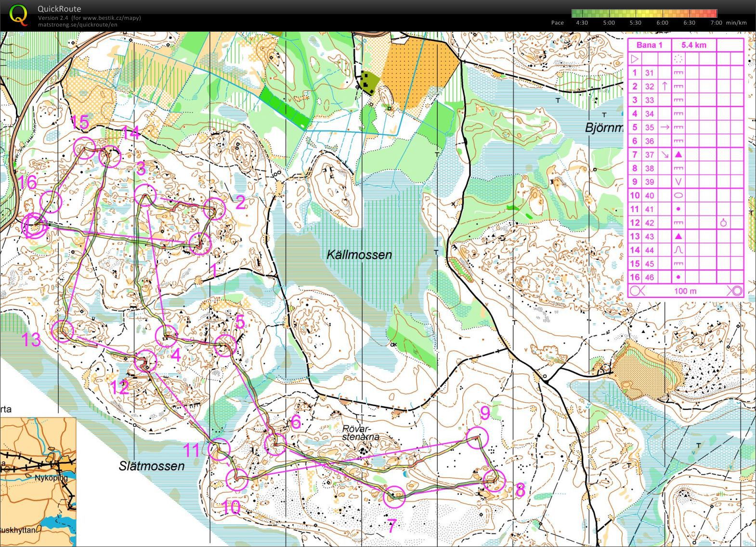Screen dimensions: 756x547
Task: Click the pace color gradient bar
Action: pyautogui.click(x=644, y=13)
